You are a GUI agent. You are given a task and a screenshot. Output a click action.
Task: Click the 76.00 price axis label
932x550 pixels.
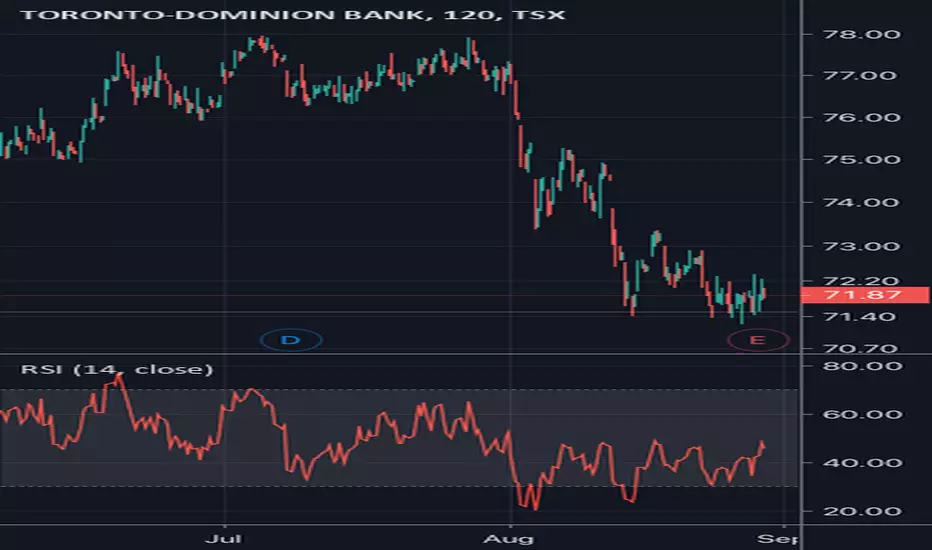pyautogui.click(x=861, y=118)
